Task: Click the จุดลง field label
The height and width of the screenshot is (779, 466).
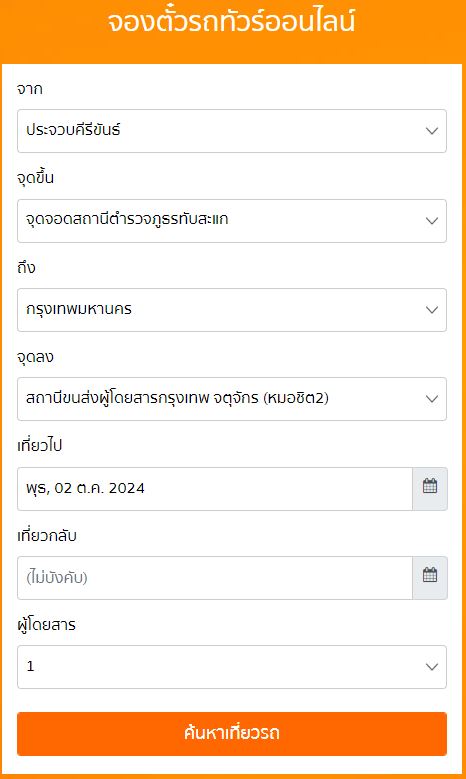Action: [35, 357]
